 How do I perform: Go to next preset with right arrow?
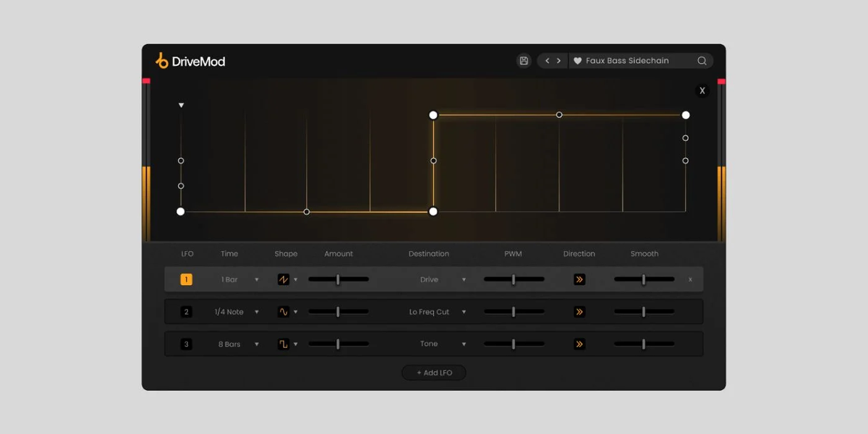[558, 61]
